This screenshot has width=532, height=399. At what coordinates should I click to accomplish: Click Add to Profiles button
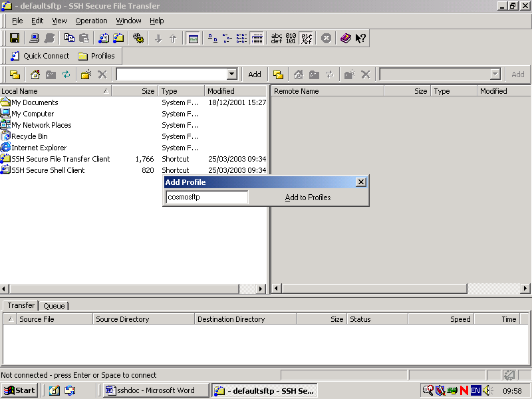coord(308,198)
